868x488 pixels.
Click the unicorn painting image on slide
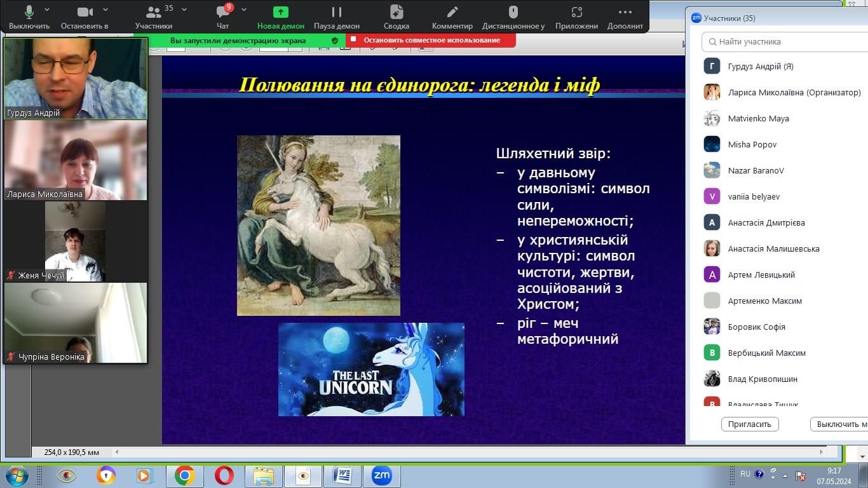318,226
